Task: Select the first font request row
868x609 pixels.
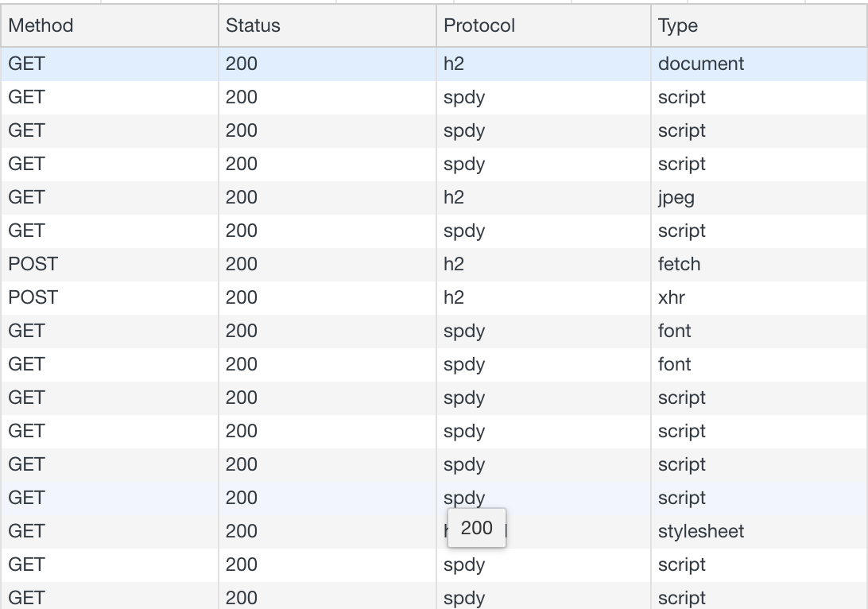Action: [x=318, y=331]
